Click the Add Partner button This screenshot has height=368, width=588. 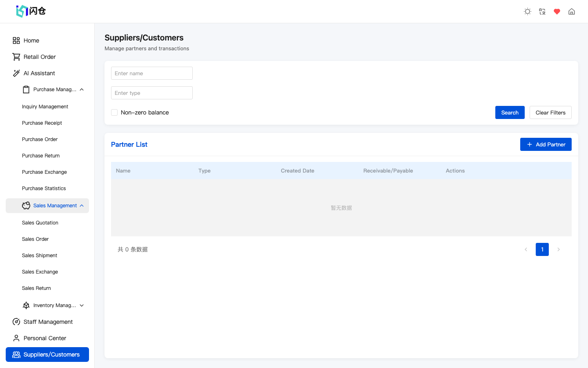[x=546, y=144]
